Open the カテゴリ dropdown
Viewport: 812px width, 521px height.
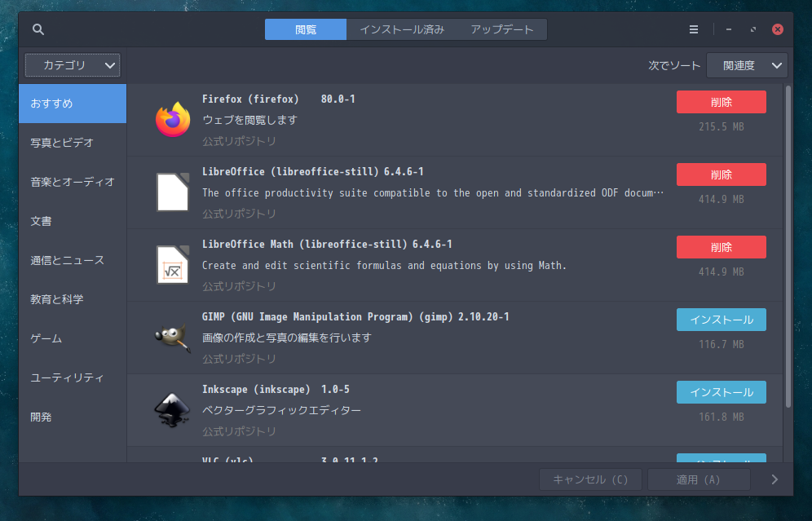click(x=73, y=65)
